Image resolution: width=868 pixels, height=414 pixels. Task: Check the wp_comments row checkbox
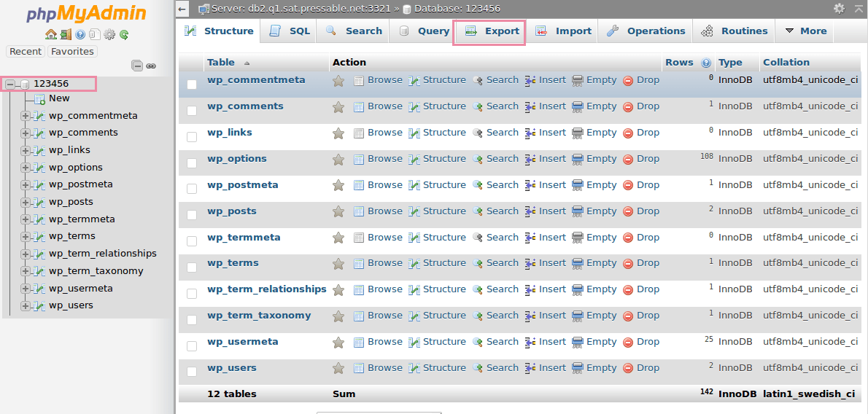[192, 111]
